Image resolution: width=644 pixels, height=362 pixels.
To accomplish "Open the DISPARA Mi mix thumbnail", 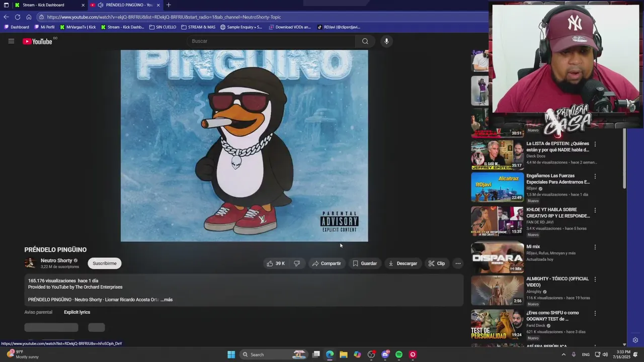I will pos(498,258).
